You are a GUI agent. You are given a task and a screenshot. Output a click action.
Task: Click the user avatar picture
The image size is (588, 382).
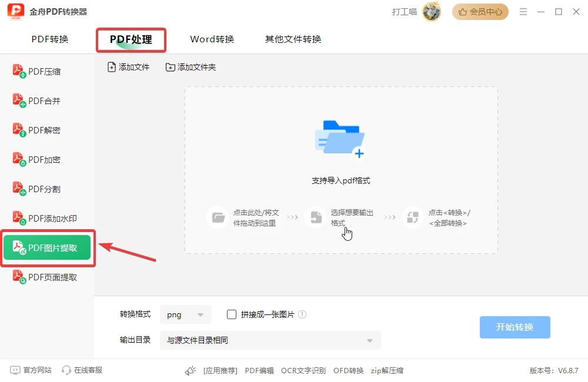tap(431, 12)
